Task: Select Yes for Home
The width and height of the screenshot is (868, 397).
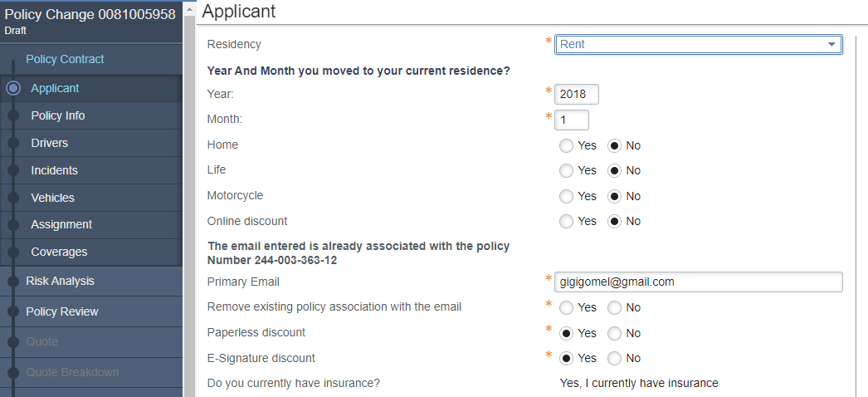Action: coord(566,146)
